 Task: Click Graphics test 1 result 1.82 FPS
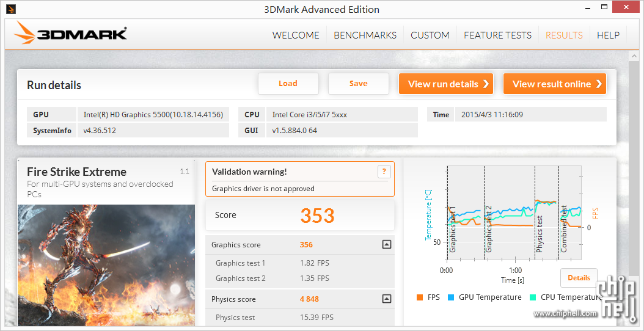[x=315, y=263]
